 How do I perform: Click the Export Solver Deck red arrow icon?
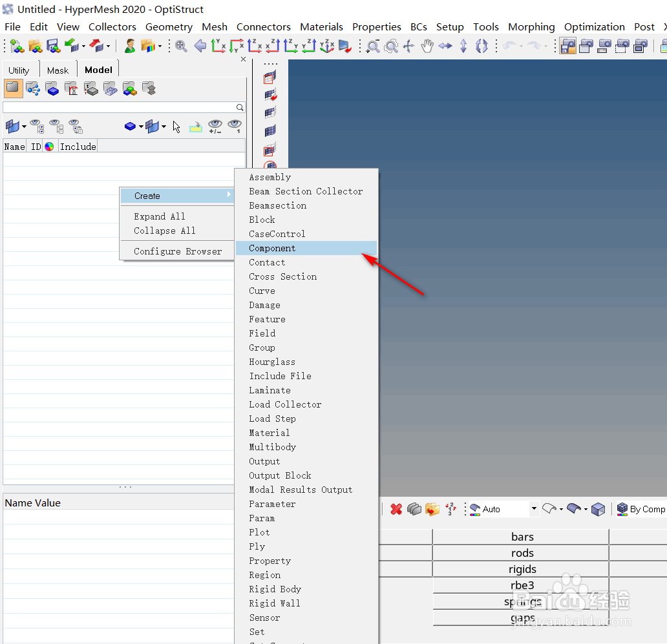[96, 45]
